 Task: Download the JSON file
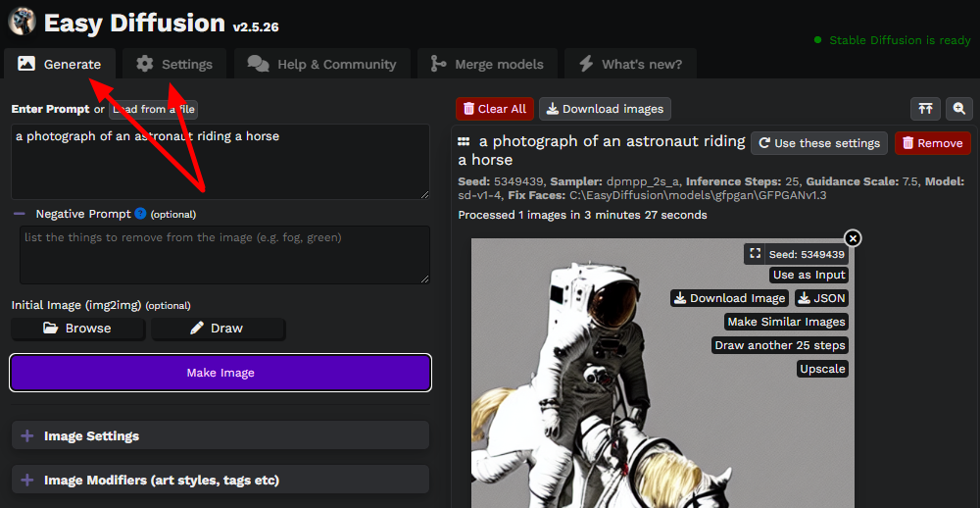(822, 298)
